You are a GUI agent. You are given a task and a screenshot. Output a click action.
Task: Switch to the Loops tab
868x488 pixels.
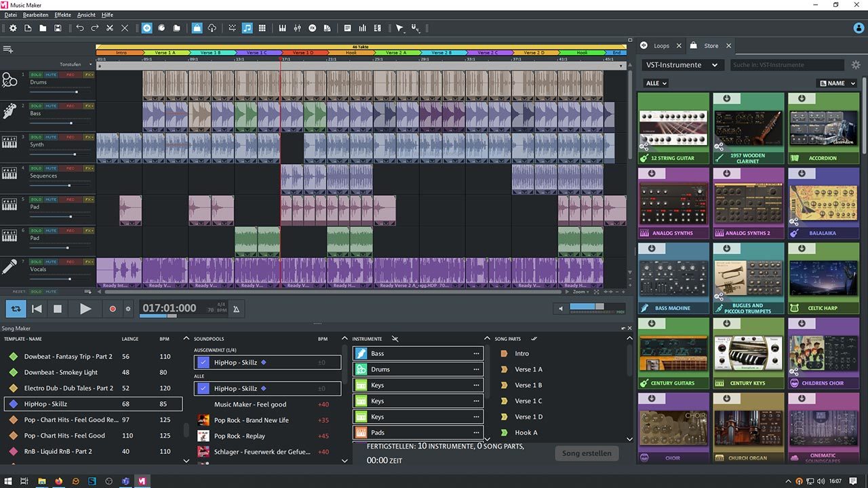(660, 46)
